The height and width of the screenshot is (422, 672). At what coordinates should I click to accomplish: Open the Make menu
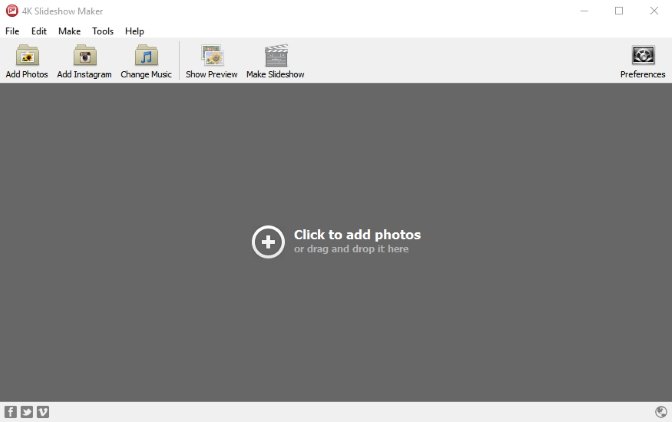[69, 31]
